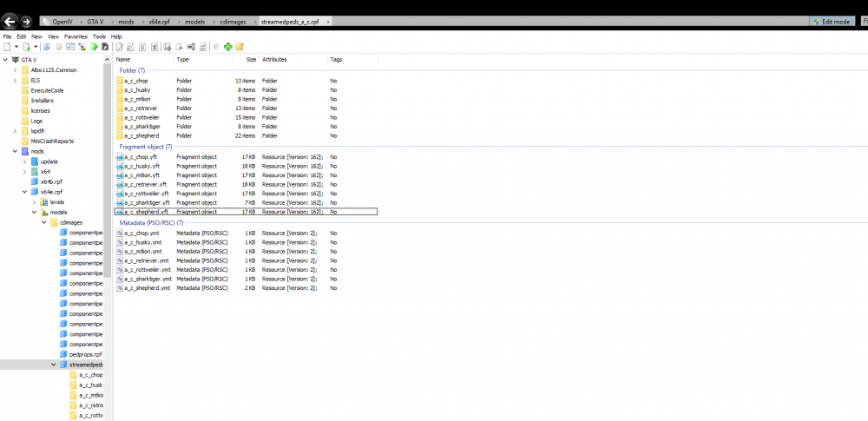Click the green plus add-files icon
Image resolution: width=868 pixels, height=421 pixels.
228,47
